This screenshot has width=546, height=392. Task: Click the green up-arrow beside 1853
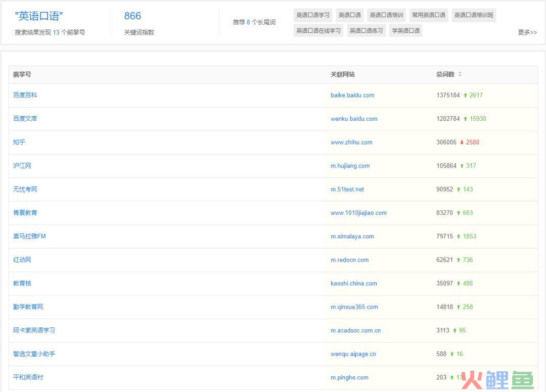click(459, 236)
